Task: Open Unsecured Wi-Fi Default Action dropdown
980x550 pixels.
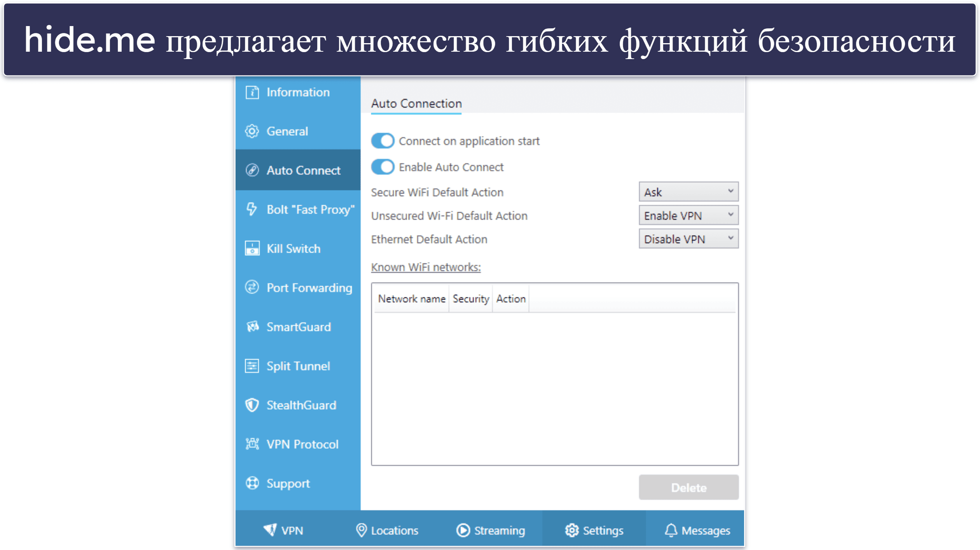Action: [x=688, y=215]
